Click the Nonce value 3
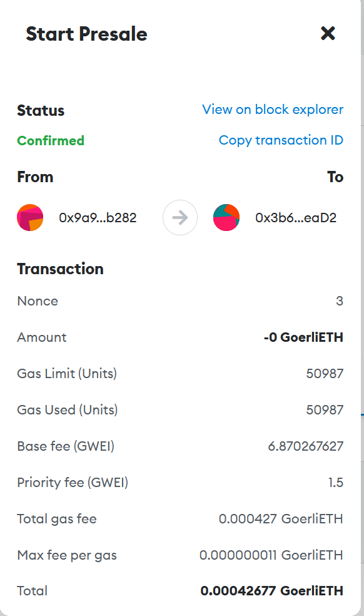The height and width of the screenshot is (616, 364). pyautogui.click(x=340, y=301)
